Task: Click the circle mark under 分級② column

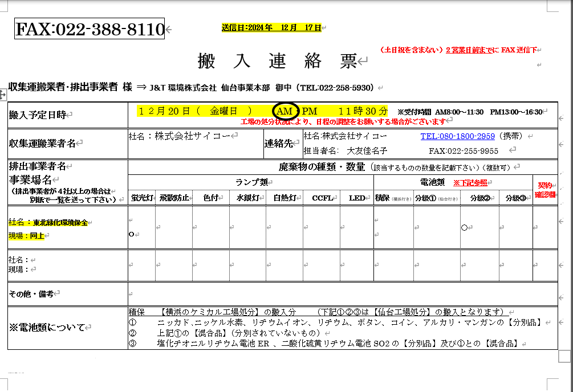Action: pyautogui.click(x=464, y=227)
